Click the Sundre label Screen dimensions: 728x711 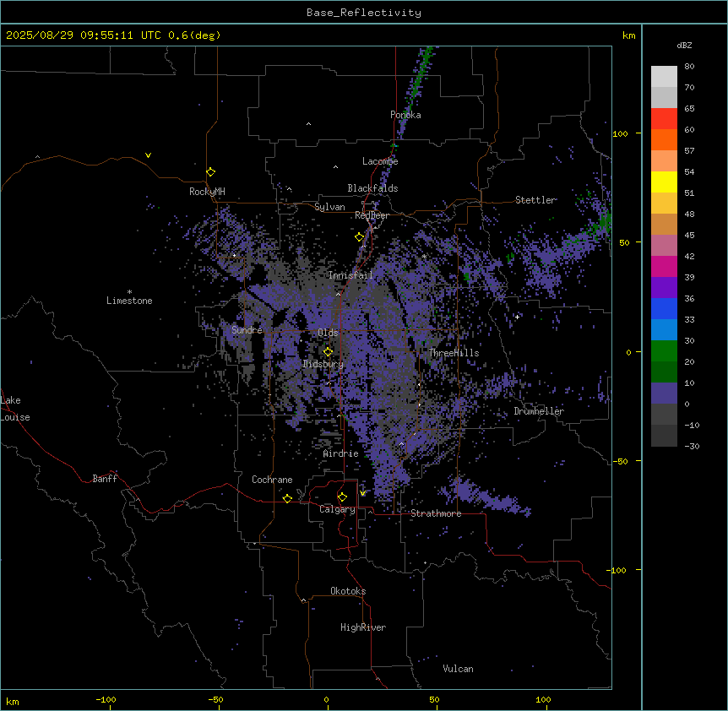pyautogui.click(x=247, y=330)
